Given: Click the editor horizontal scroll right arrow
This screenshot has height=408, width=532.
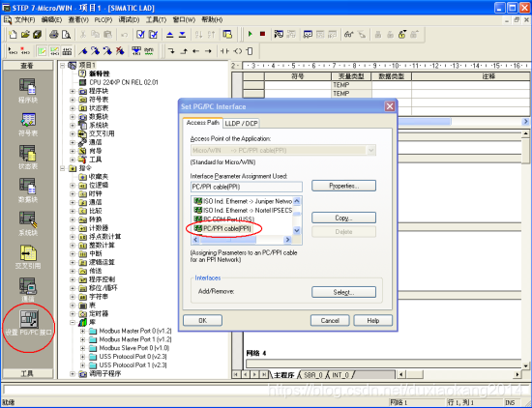Looking at the screenshot, I should (517, 374).
